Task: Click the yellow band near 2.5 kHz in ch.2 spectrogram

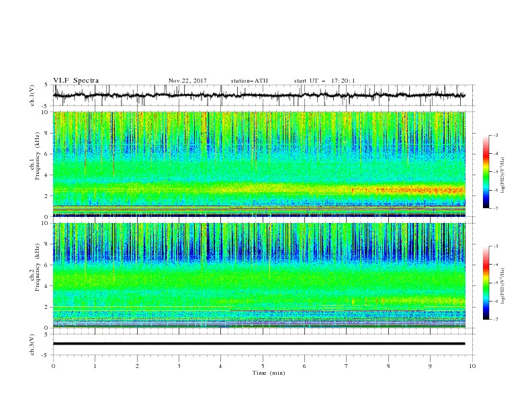Action: [407, 301]
